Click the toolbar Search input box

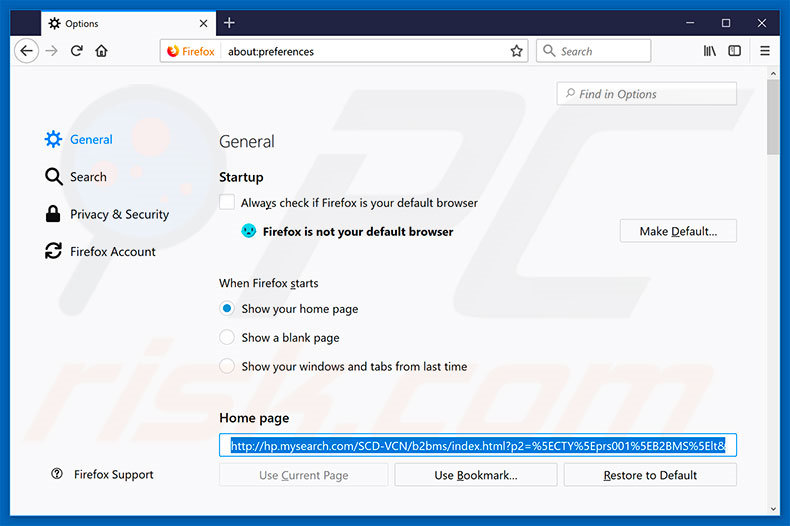point(594,51)
